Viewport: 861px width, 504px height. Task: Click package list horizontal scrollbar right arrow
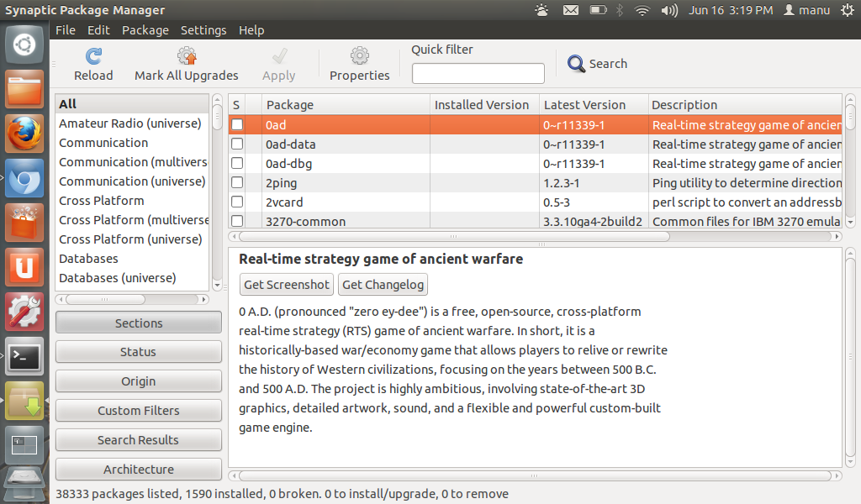pos(837,236)
